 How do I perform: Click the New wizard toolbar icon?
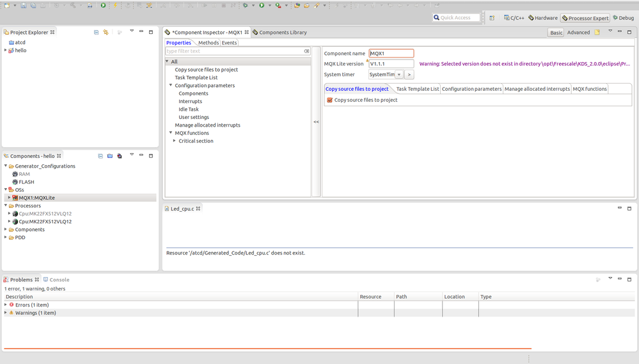(7, 5)
